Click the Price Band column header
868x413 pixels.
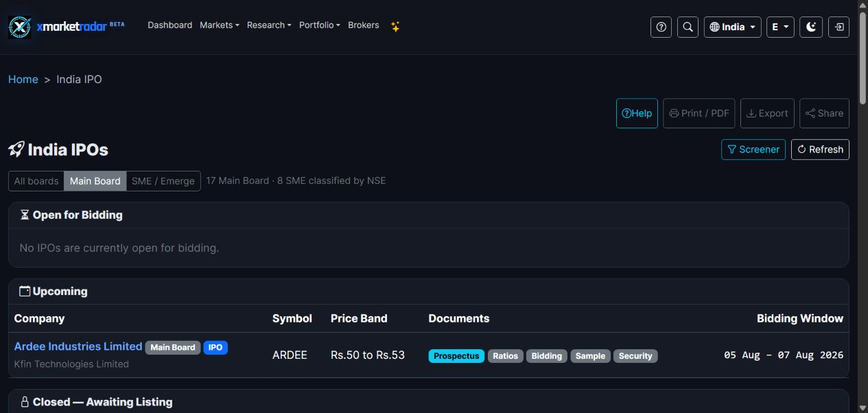coord(359,318)
